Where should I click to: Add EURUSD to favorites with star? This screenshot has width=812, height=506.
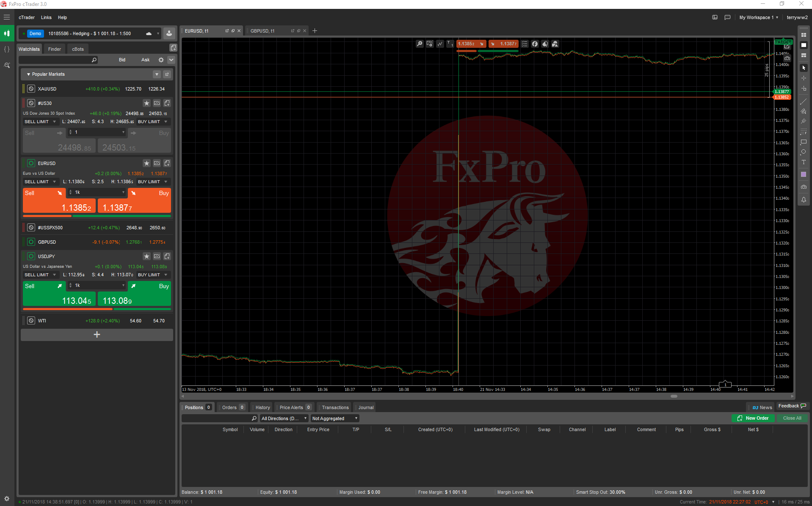(x=146, y=163)
